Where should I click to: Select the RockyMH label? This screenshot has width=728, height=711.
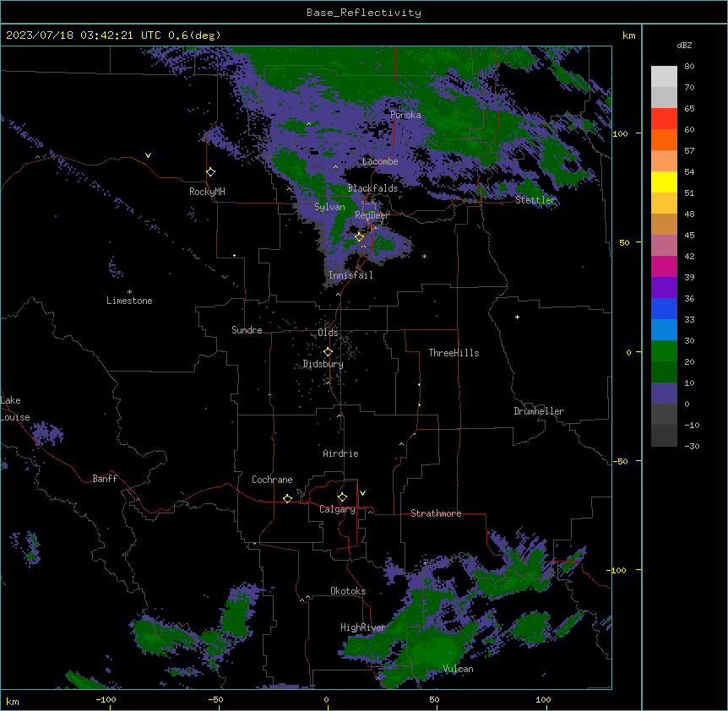[x=207, y=192]
